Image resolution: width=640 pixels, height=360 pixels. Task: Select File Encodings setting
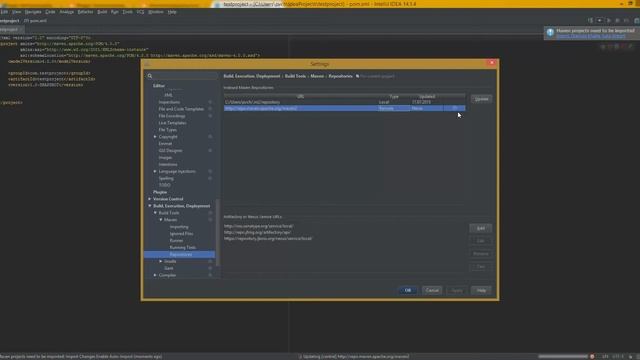point(172,116)
